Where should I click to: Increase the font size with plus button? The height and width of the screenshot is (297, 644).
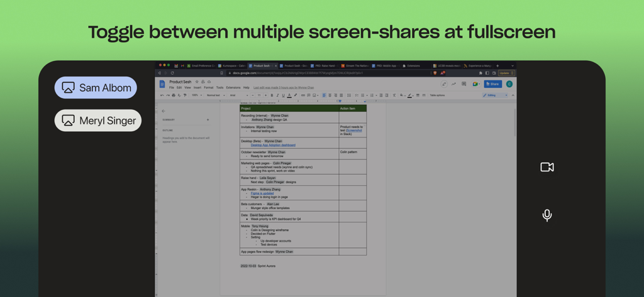266,95
